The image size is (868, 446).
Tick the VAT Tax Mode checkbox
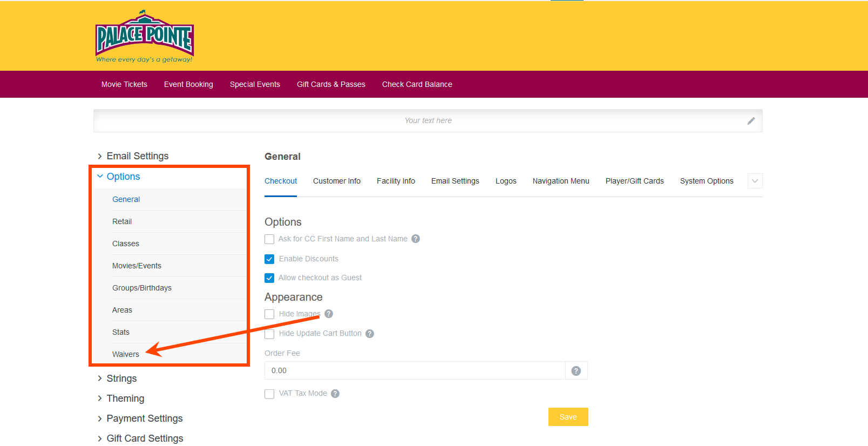(x=269, y=394)
